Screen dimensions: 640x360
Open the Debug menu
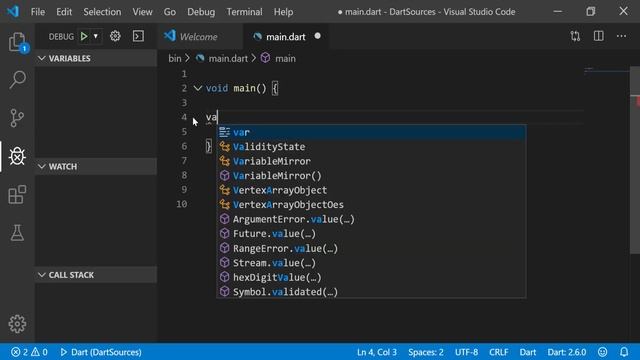coord(201,12)
